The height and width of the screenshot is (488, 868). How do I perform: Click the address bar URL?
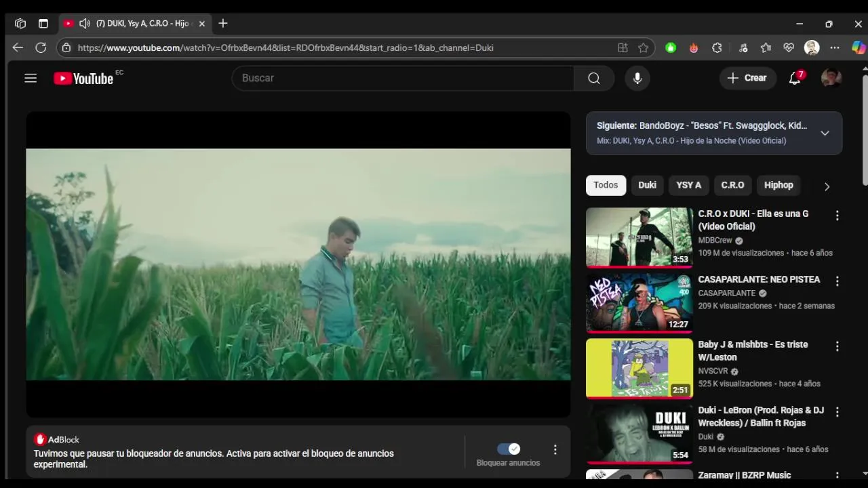[285, 47]
